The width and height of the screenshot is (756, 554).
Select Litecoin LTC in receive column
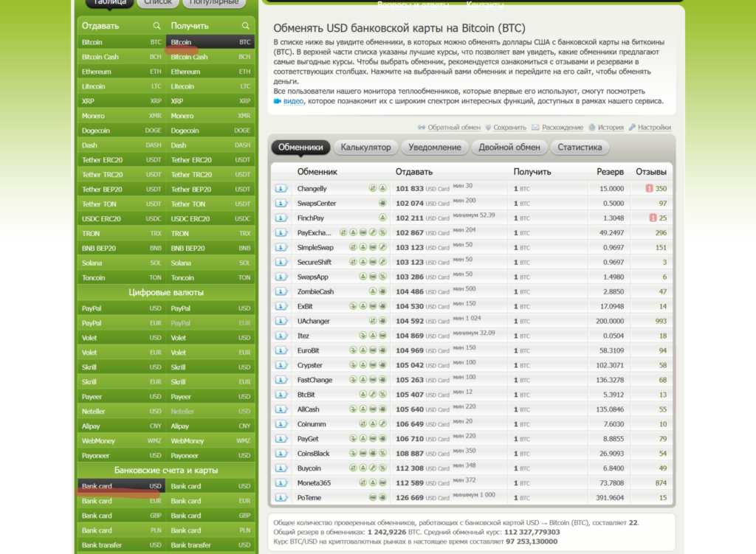[210, 87]
